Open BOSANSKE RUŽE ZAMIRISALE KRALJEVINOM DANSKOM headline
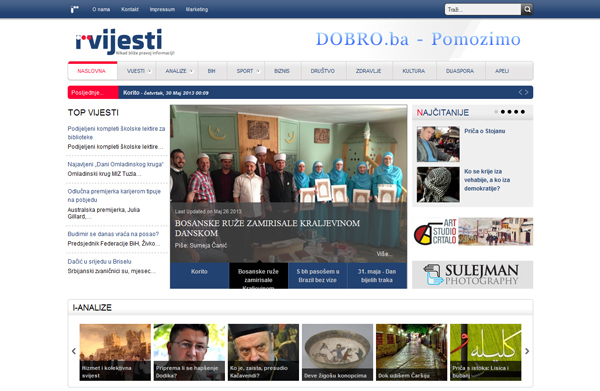 point(267,228)
